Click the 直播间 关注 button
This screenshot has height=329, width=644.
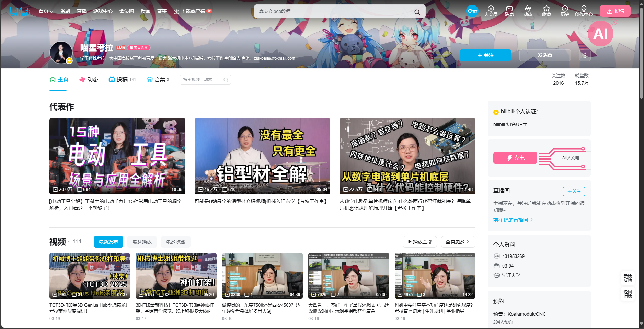coord(574,191)
